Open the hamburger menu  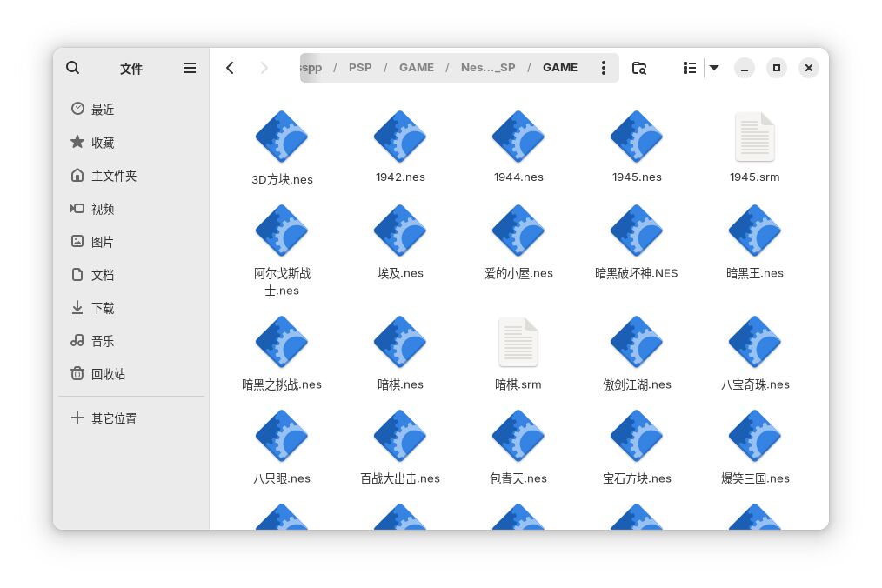tap(189, 68)
